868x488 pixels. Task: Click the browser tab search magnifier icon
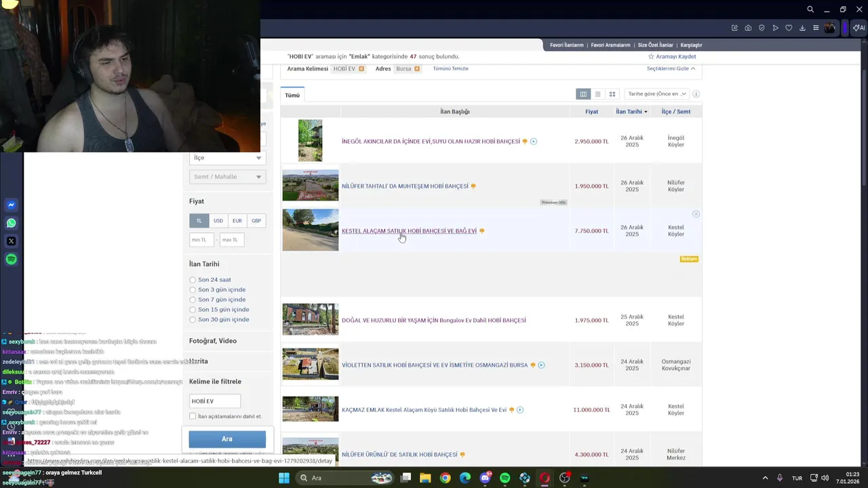[x=810, y=9]
